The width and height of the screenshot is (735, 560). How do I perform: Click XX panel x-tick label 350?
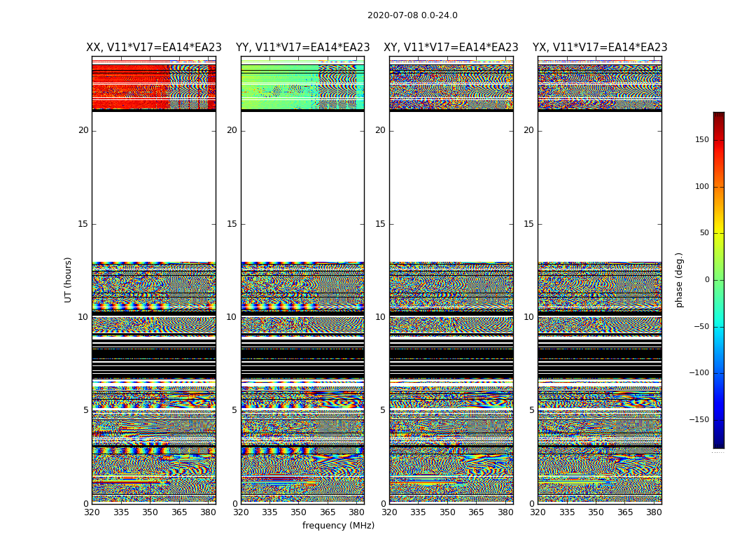point(150,512)
